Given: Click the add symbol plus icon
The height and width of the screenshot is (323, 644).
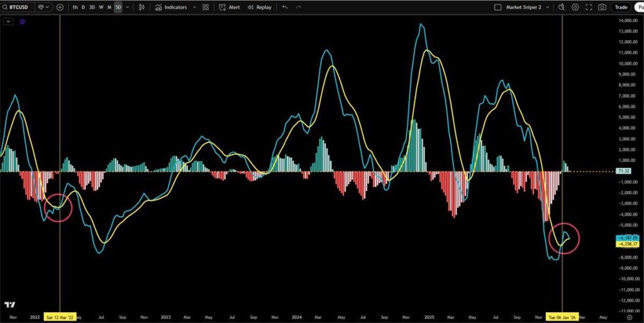Looking at the screenshot, I should click(x=60, y=7).
